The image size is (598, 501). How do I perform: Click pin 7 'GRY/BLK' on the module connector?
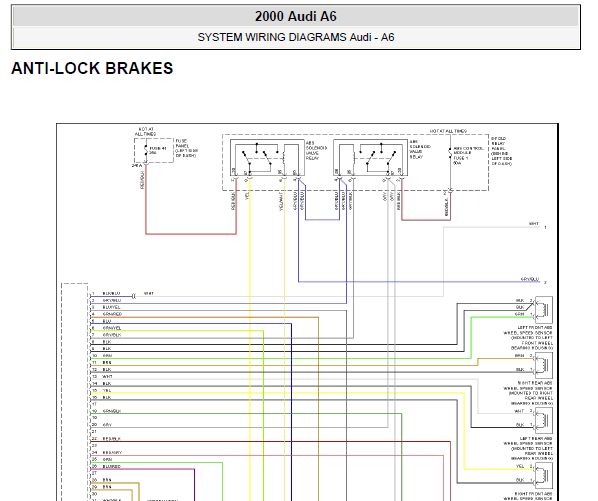112,335
